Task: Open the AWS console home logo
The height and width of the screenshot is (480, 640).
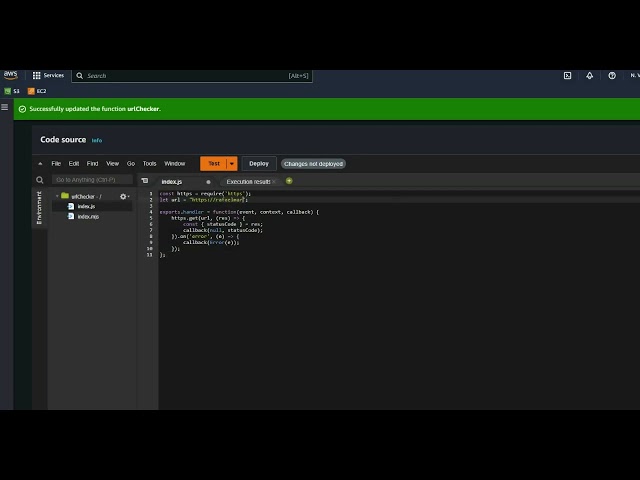Action: [x=11, y=75]
